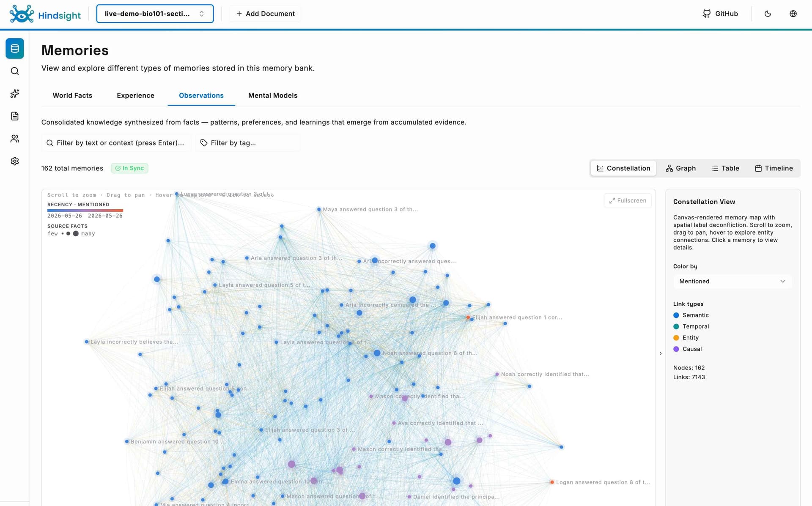Click the Causal link type swatch
This screenshot has width=812, height=506.
(x=676, y=349)
